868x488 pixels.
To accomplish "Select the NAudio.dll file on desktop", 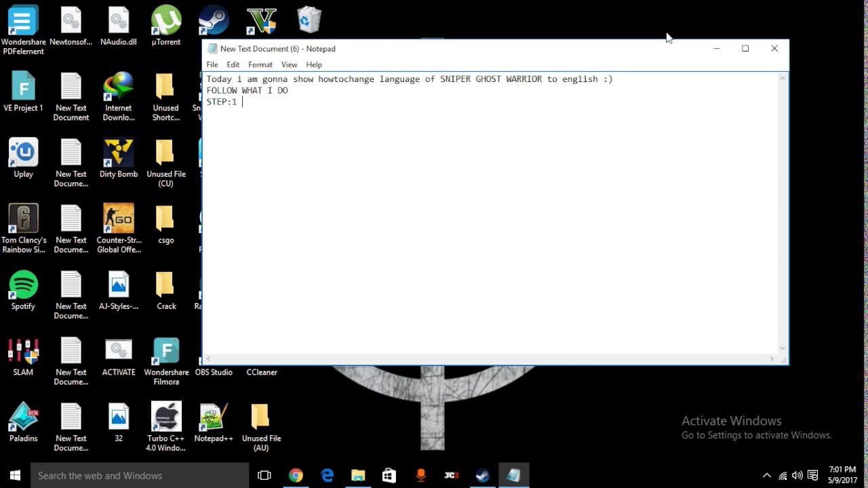I will (x=119, y=27).
